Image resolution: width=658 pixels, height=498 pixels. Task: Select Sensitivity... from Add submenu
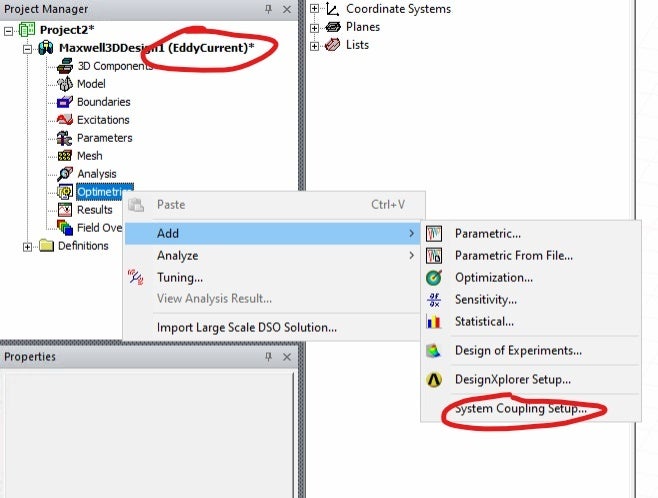[x=531, y=300]
